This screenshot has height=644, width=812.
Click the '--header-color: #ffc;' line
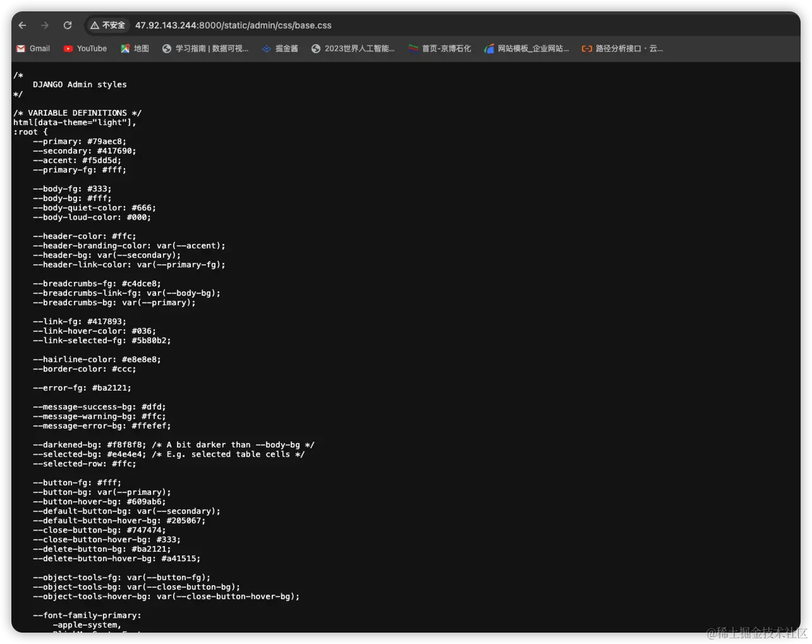point(85,236)
